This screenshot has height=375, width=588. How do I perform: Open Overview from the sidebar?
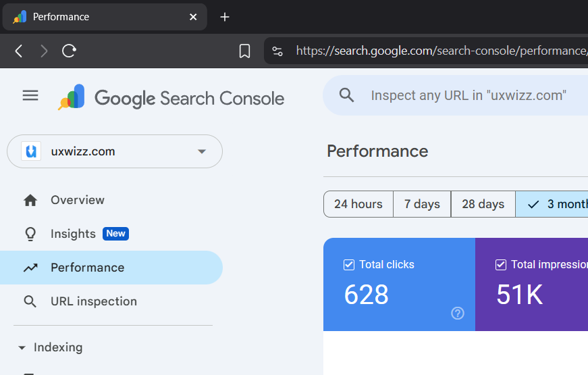click(111, 200)
